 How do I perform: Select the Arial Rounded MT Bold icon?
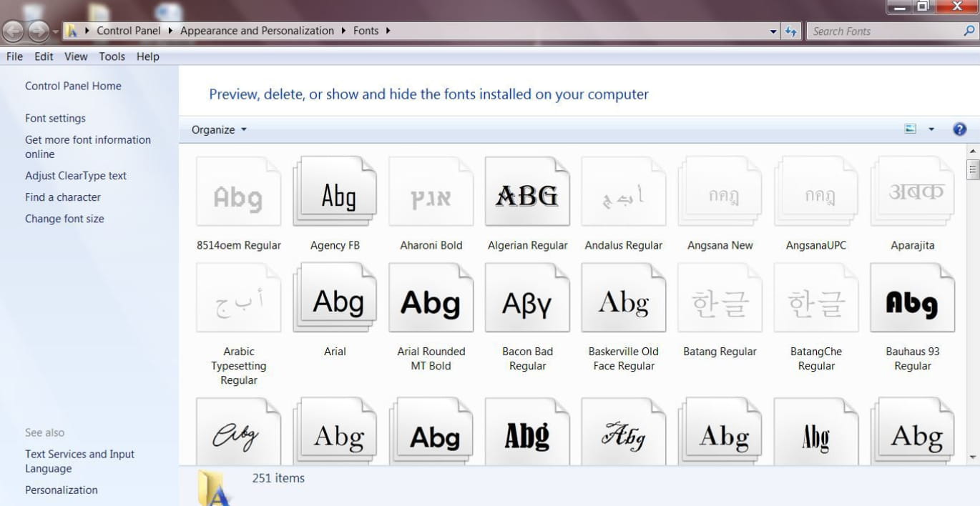tap(431, 298)
